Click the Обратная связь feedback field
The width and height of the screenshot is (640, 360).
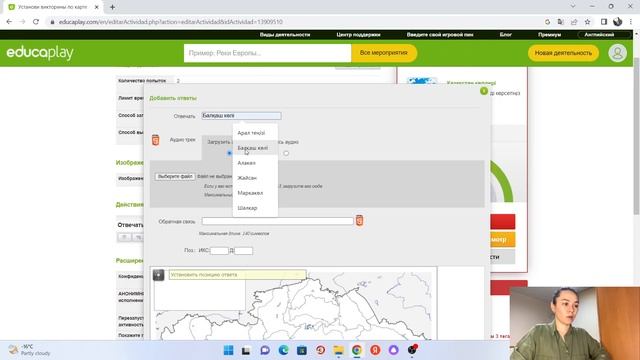coord(278,221)
